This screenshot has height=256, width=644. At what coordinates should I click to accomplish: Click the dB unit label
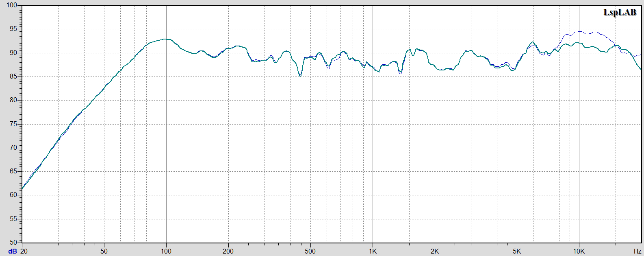pyautogui.click(x=12, y=251)
